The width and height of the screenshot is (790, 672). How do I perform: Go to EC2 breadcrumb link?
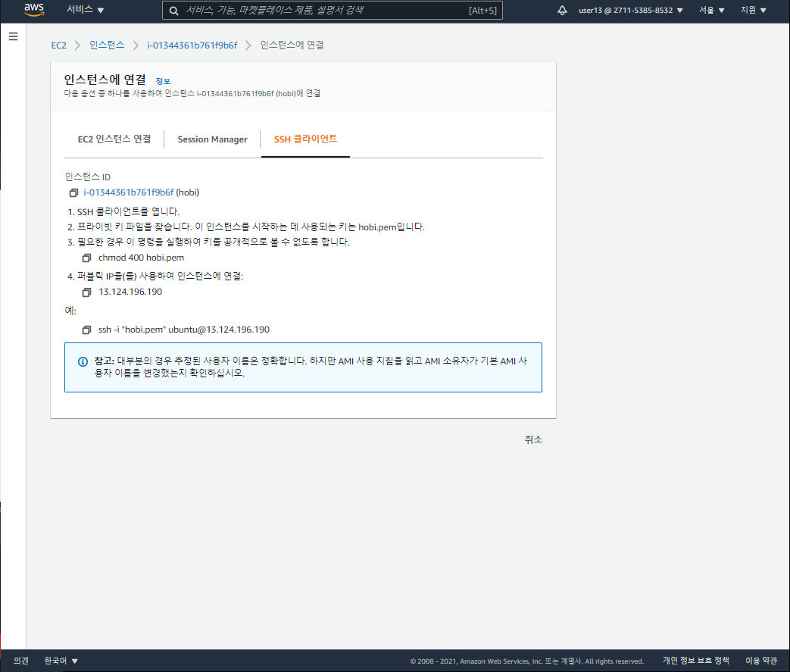pyautogui.click(x=58, y=45)
